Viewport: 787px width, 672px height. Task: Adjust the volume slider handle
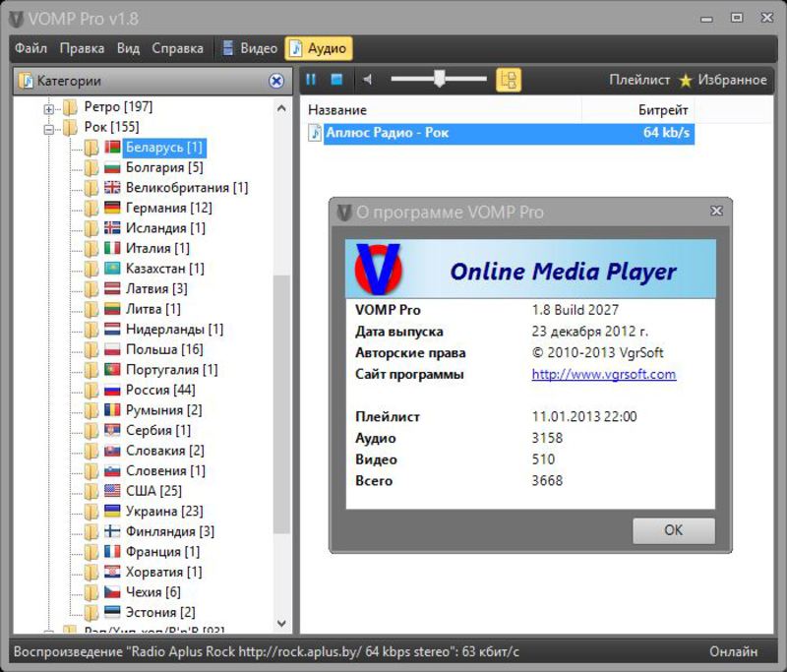tap(440, 79)
